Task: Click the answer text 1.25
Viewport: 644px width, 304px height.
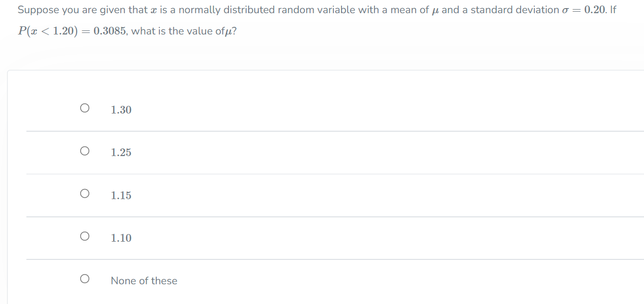Action: click(121, 152)
